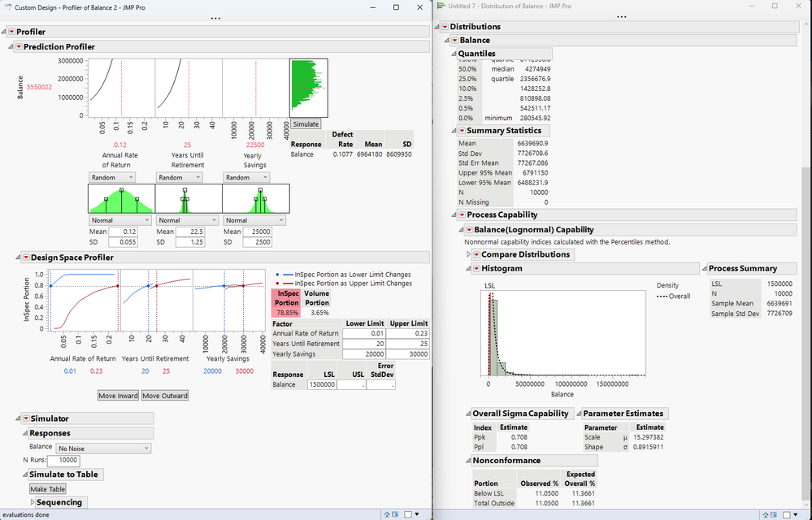Collapse the Quantiles section using its disclosure triangle
Screen dimensions: 812x520
coord(453,54)
